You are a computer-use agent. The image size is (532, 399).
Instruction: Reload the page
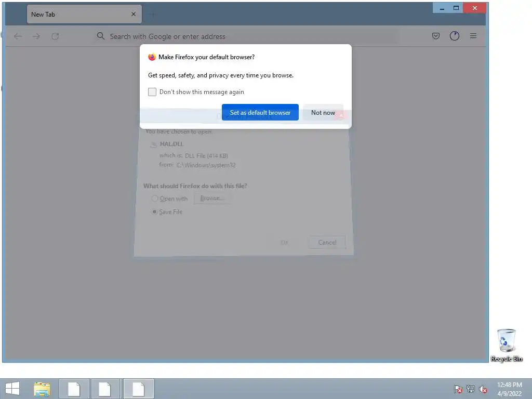[55, 36]
